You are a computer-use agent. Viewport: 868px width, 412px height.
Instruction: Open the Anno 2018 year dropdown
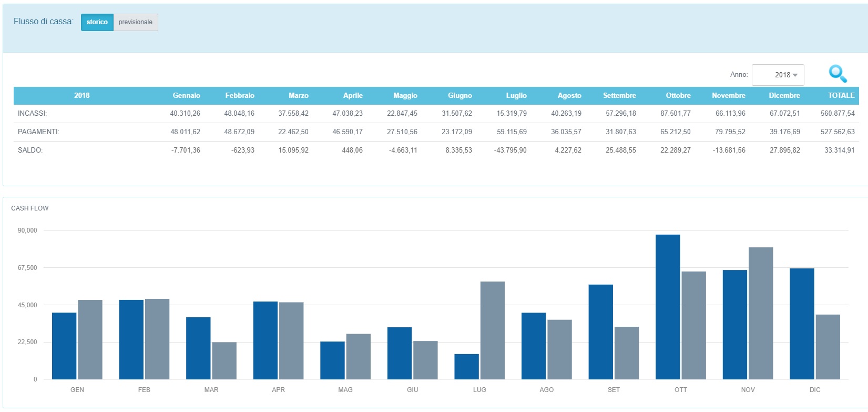click(x=778, y=75)
